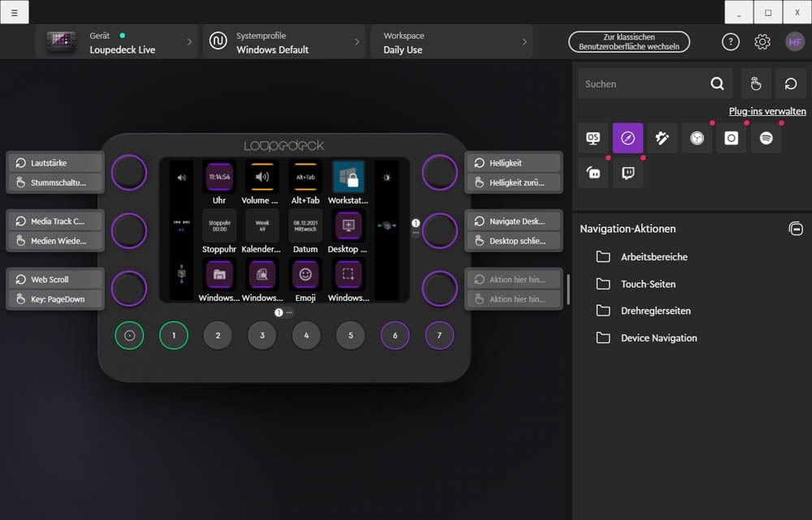Click the dial knob beside Helligkeit

coord(439,172)
